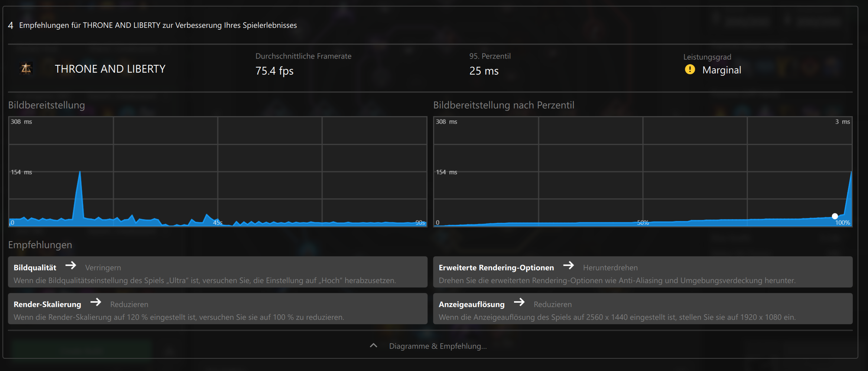Click the 45s axis label in left chart
The image size is (868, 371).
point(218,223)
